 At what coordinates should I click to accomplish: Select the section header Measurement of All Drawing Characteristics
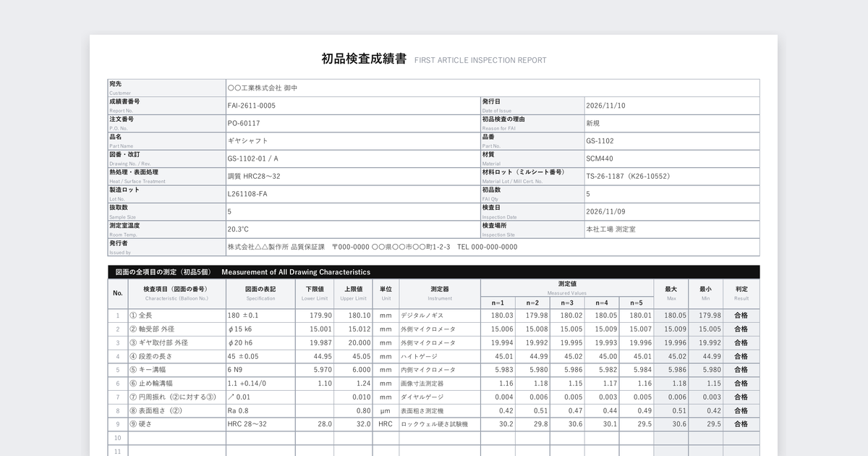coord(296,272)
